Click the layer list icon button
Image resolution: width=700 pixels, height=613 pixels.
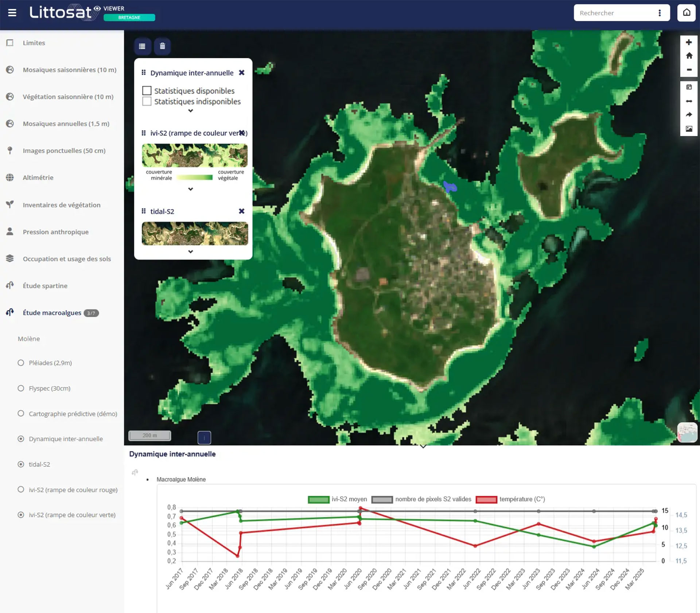coord(142,46)
